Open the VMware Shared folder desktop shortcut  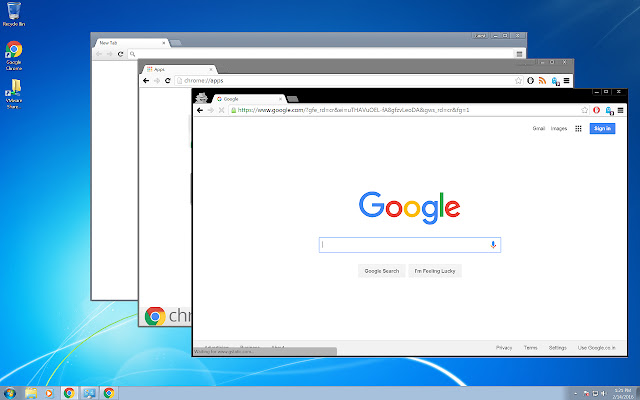pyautogui.click(x=13, y=93)
